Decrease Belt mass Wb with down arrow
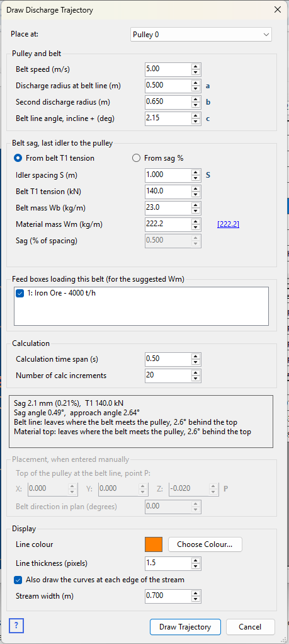This screenshot has height=644, width=289. pos(196,211)
